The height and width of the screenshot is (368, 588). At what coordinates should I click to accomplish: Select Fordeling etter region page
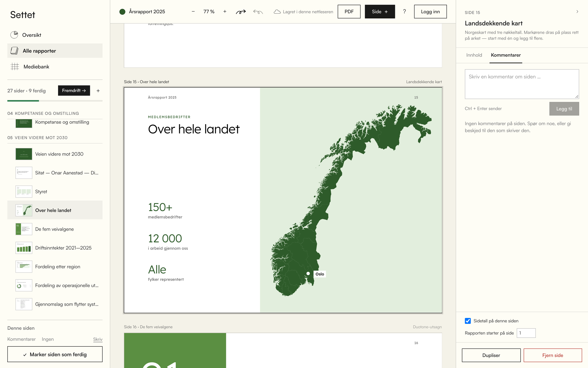click(55, 266)
